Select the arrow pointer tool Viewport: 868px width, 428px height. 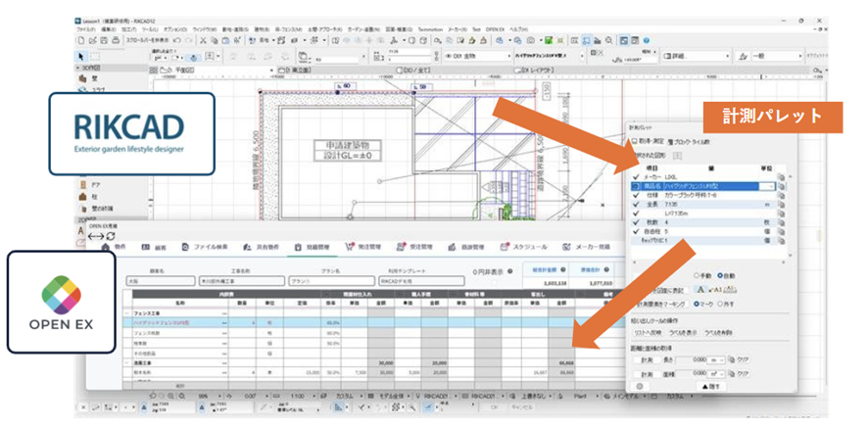click(82, 57)
